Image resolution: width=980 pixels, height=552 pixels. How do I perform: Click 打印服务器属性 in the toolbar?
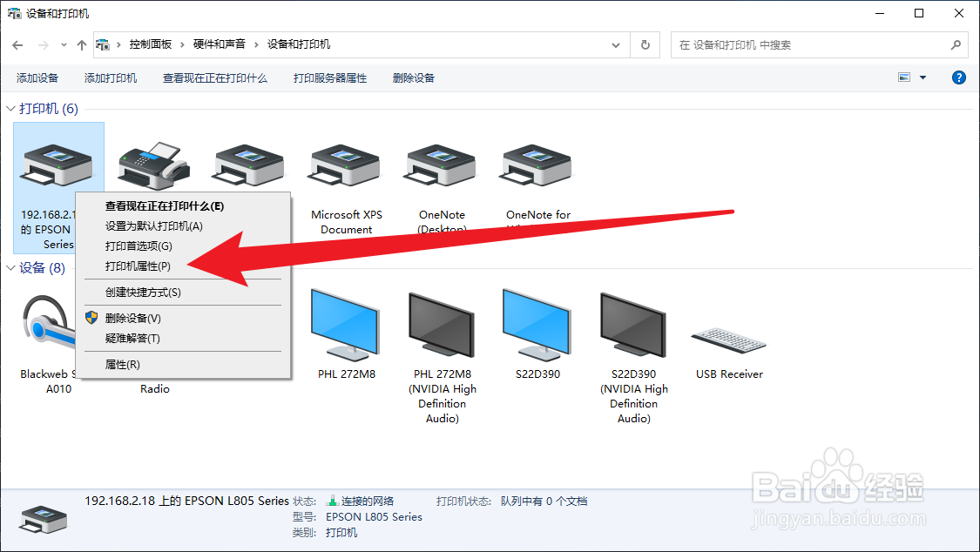[330, 78]
